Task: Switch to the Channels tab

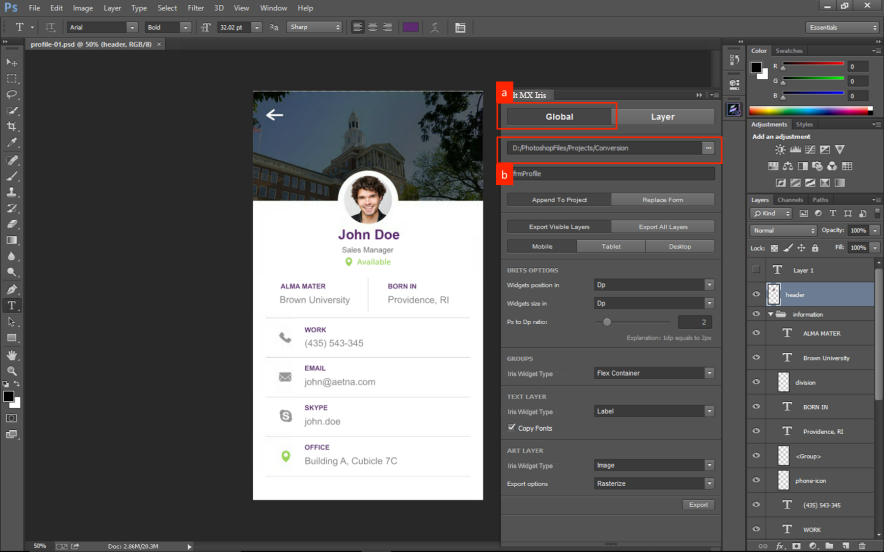Action: pyautogui.click(x=790, y=200)
